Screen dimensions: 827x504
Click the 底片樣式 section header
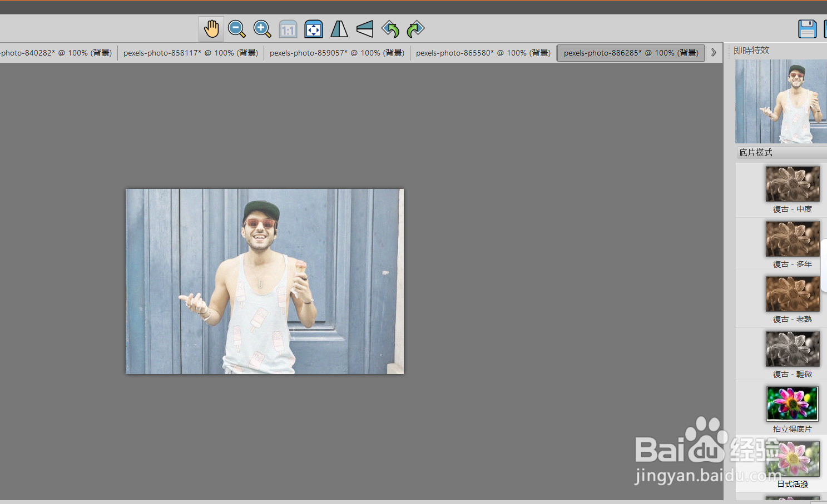[x=781, y=152]
